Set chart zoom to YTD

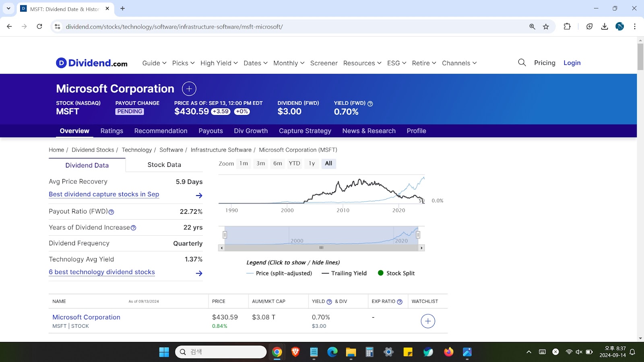click(295, 163)
